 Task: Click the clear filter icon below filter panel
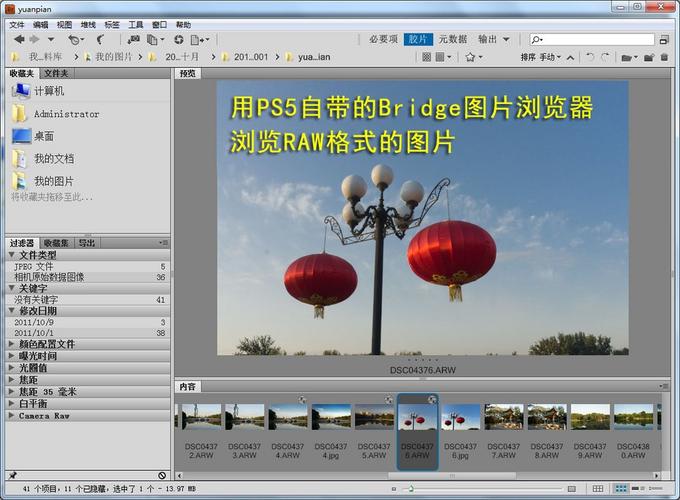pyautogui.click(x=162, y=475)
